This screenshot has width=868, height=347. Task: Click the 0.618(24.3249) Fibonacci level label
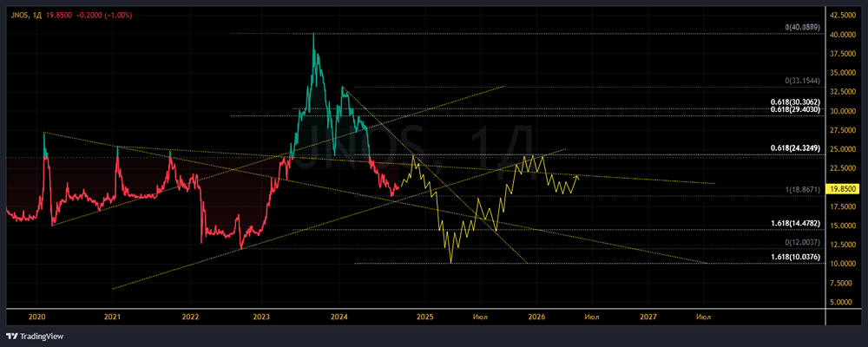point(794,148)
